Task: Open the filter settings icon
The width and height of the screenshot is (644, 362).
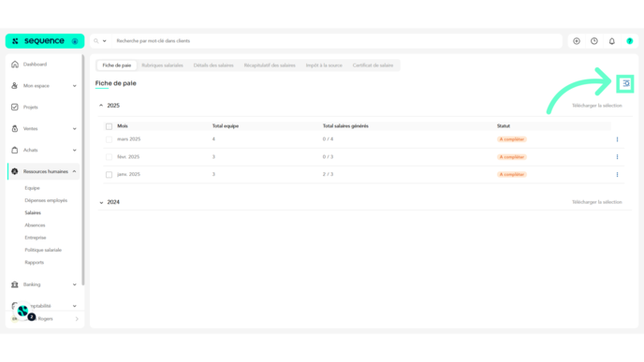Action: (625, 84)
